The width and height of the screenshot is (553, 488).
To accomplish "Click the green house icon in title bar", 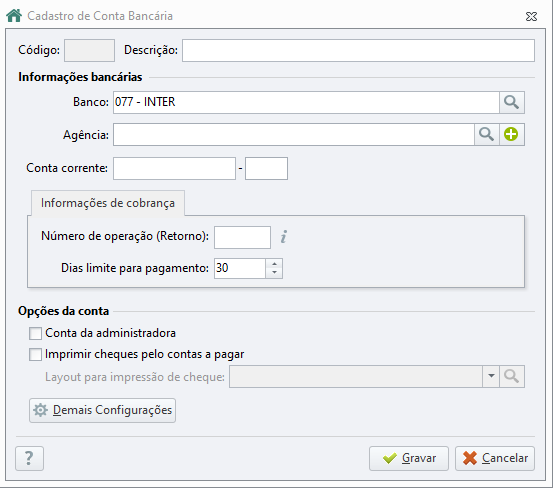I will [14, 16].
